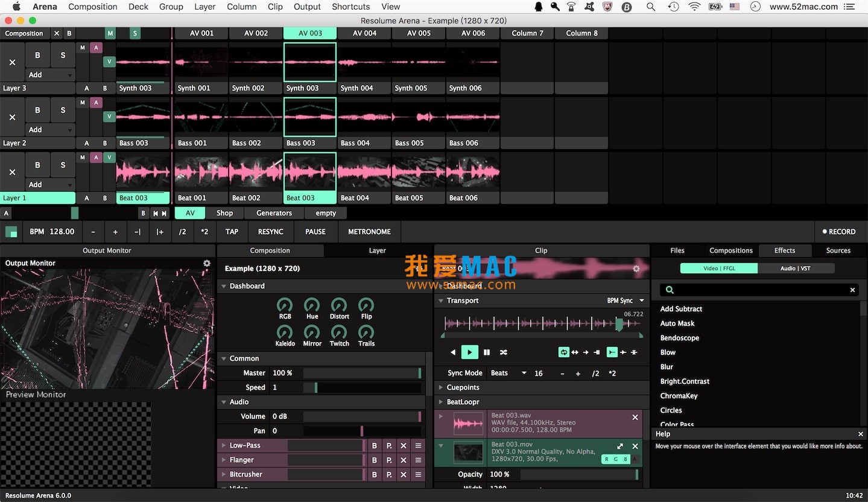Click the Mirror dashboard icon
The width and height of the screenshot is (868, 502).
click(312, 332)
